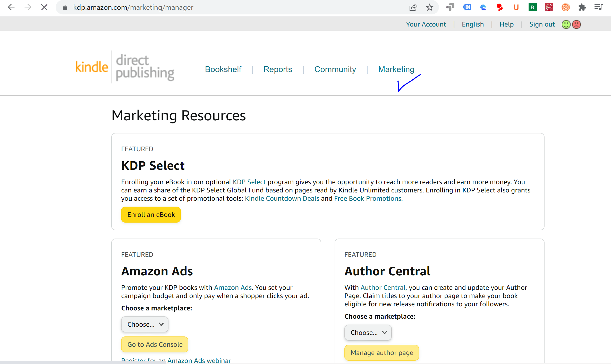Open the Help link
Image resolution: width=611 pixels, height=364 pixels.
click(x=506, y=24)
